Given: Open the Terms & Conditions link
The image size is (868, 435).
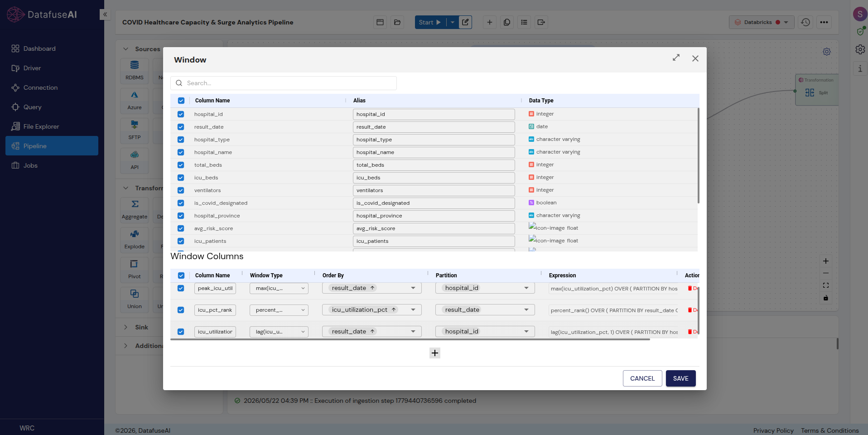Looking at the screenshot, I should click(829, 430).
